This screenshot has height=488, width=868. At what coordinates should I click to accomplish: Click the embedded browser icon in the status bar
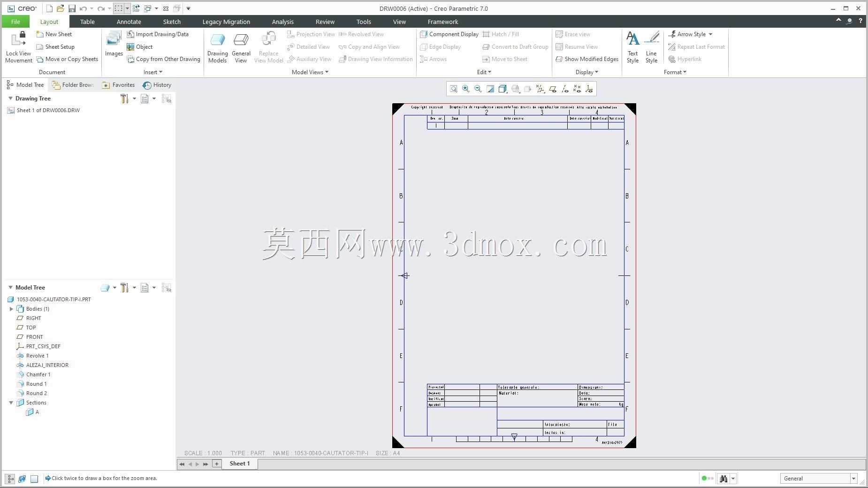click(22, 479)
